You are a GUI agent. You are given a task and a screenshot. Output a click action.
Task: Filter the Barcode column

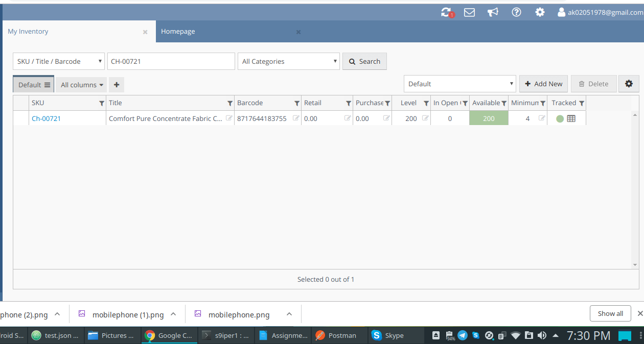coord(297,103)
